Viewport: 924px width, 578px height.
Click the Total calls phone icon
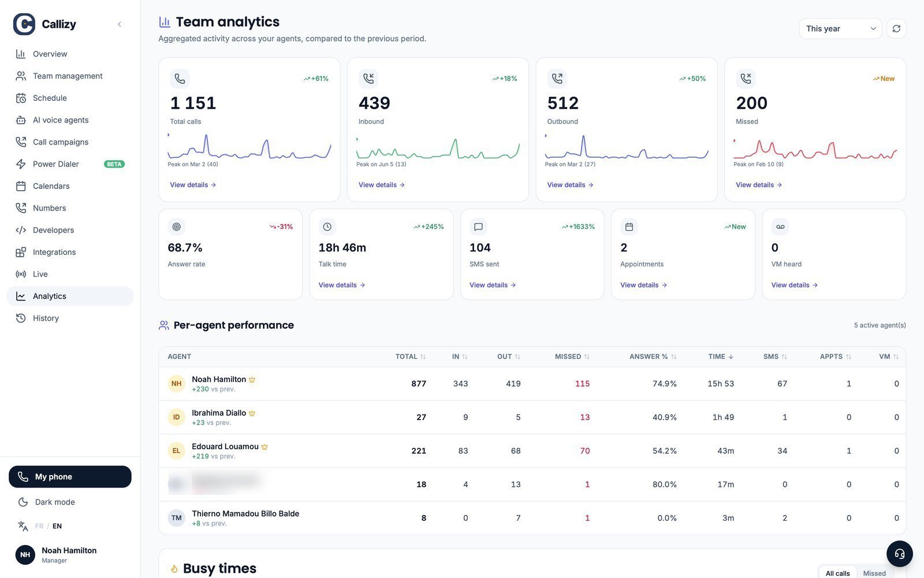[180, 79]
